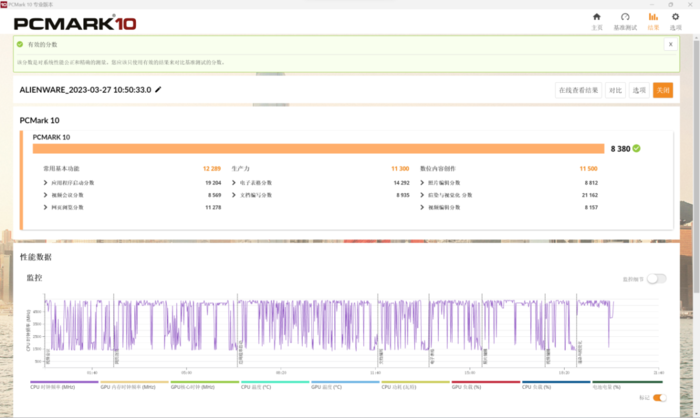Click the ALIENWARE_2023-03-27 10:50:33.0 result title
Viewport: 700px width, 418px height.
coord(85,90)
